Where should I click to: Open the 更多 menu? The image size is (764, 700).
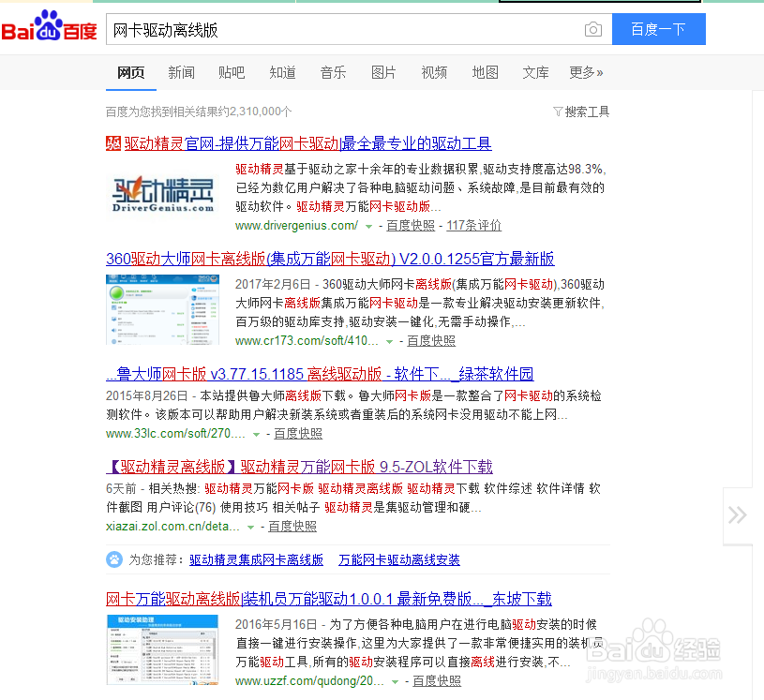click(x=586, y=71)
